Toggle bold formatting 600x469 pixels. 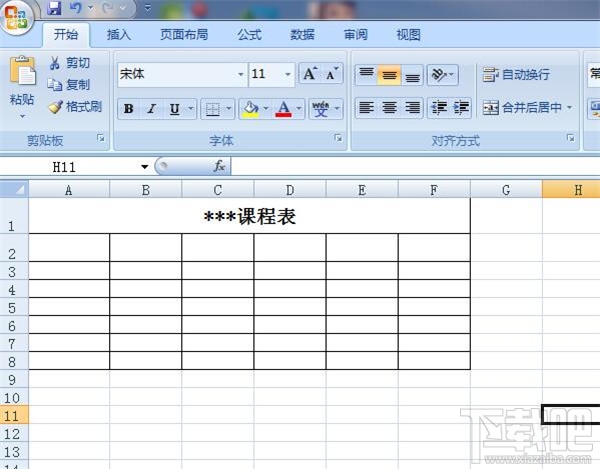tap(129, 109)
